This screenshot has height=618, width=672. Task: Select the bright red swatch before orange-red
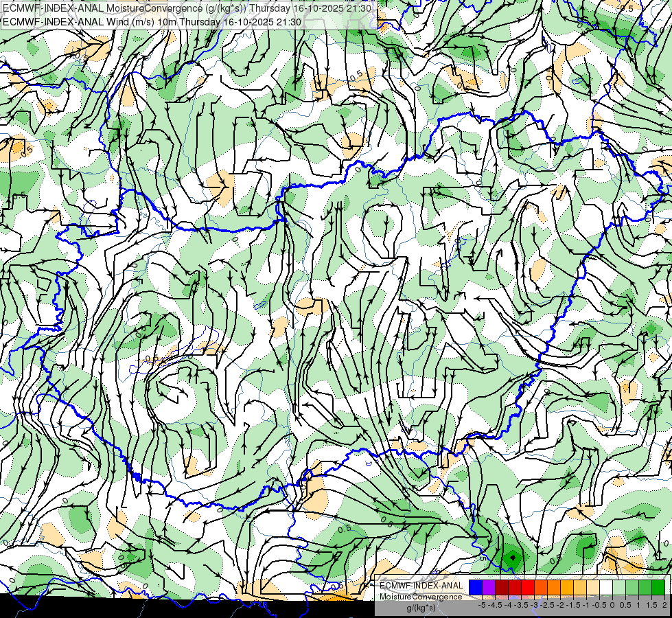tap(528, 587)
